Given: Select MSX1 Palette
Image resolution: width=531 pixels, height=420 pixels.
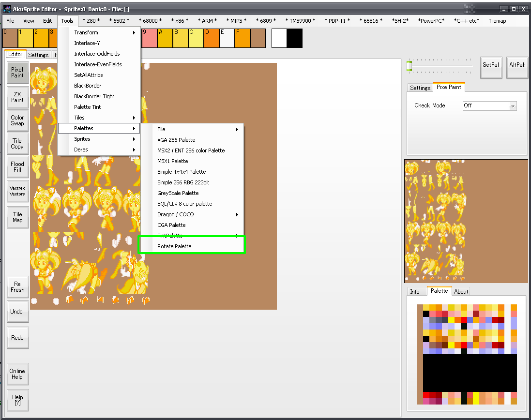Looking at the screenshot, I should [x=192, y=161].
